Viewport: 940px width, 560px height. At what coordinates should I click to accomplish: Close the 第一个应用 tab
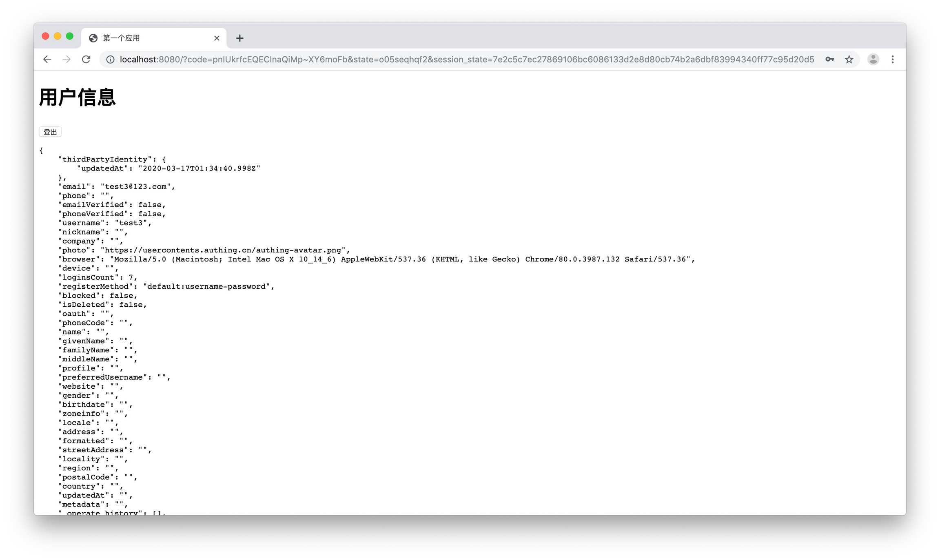[217, 38]
